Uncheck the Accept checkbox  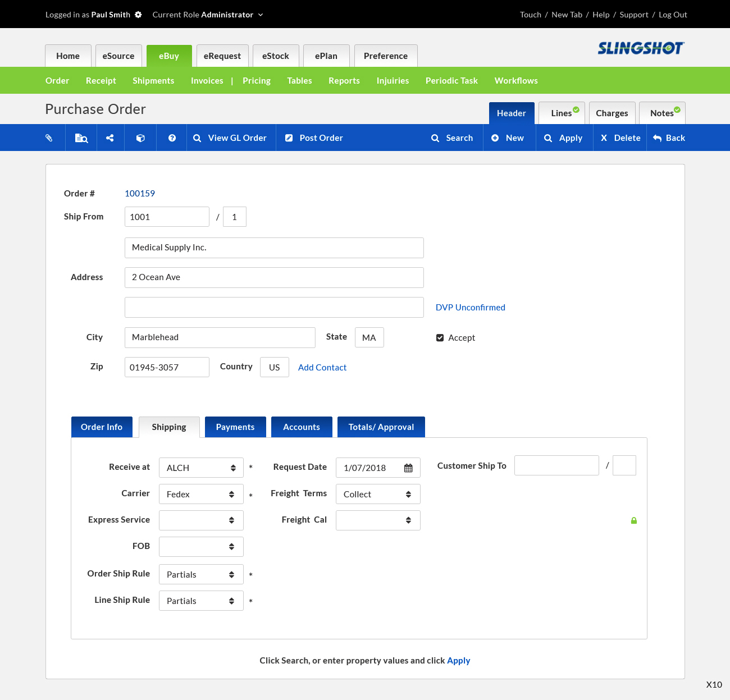[x=440, y=338]
